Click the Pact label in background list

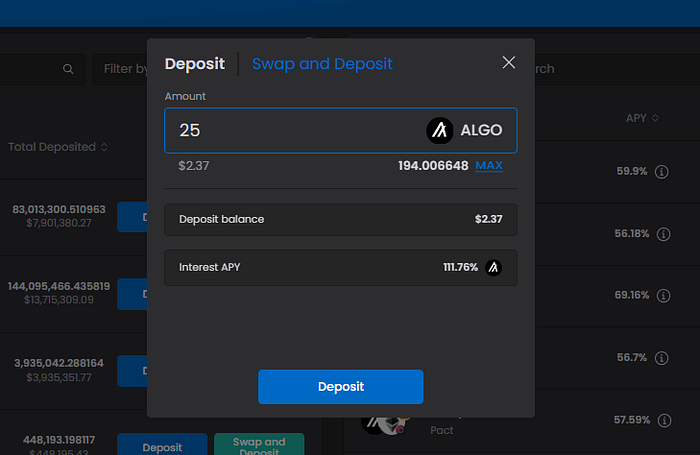click(x=442, y=430)
